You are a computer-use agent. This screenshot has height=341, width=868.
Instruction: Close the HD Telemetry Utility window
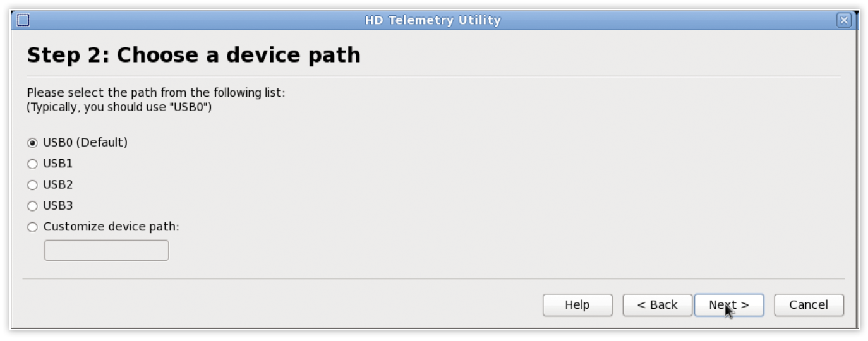pos(844,20)
